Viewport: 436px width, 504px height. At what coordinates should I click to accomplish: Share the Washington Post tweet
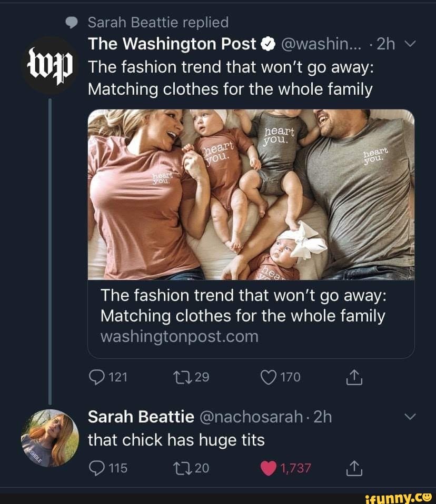[x=354, y=377]
